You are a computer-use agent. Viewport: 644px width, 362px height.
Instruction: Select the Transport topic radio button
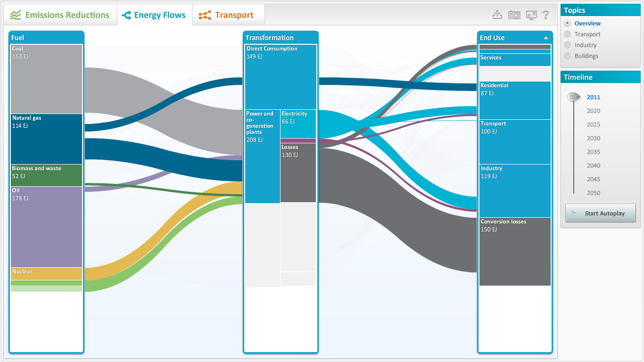coord(567,34)
